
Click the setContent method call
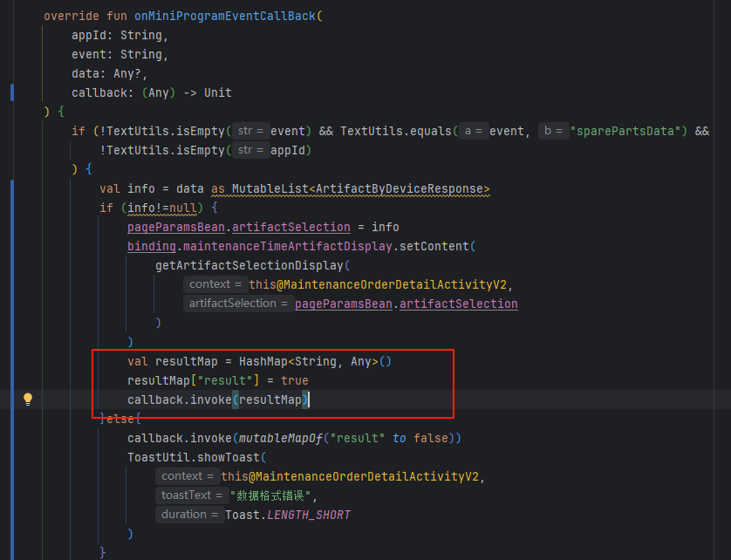pyautogui.click(x=434, y=246)
